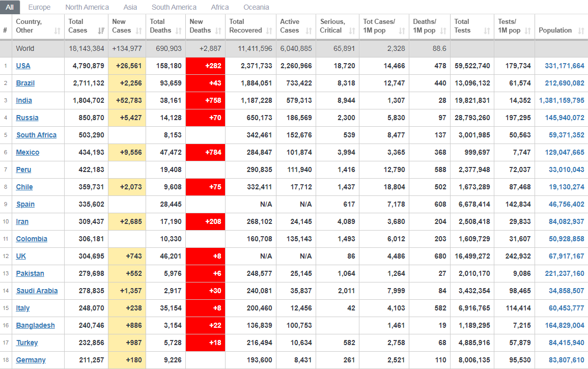Select Brazil total recovered 1,884,051
This screenshot has width=588, height=369.
[256, 83]
